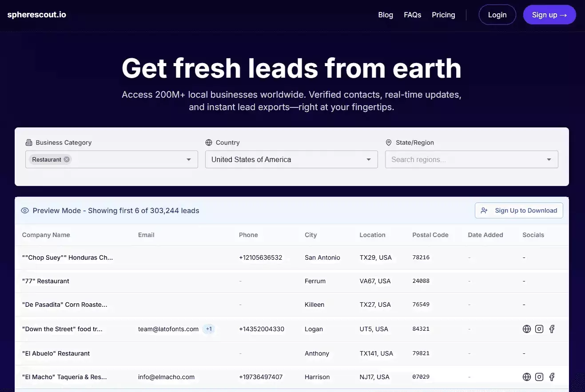Open the Business Category dropdown

(188, 159)
